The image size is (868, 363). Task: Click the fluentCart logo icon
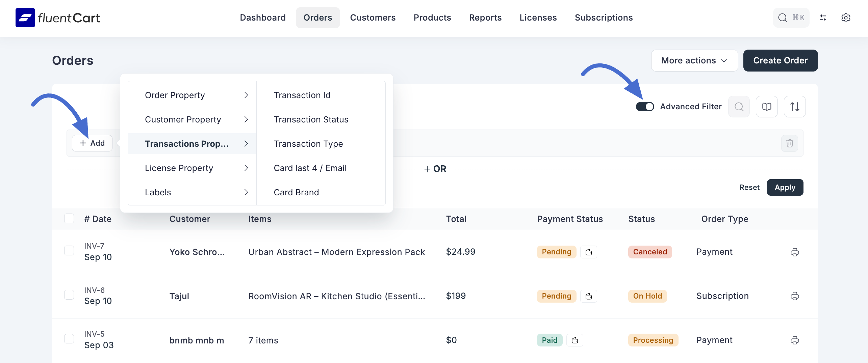(25, 18)
